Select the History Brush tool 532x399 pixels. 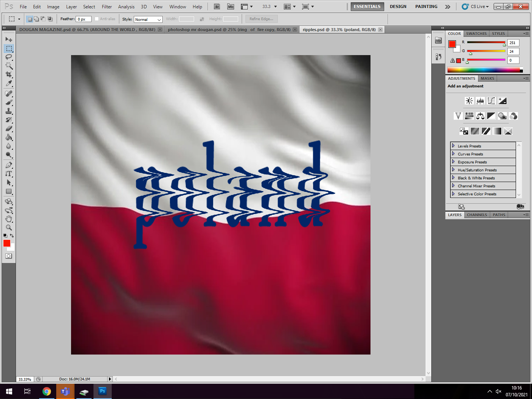pos(9,120)
